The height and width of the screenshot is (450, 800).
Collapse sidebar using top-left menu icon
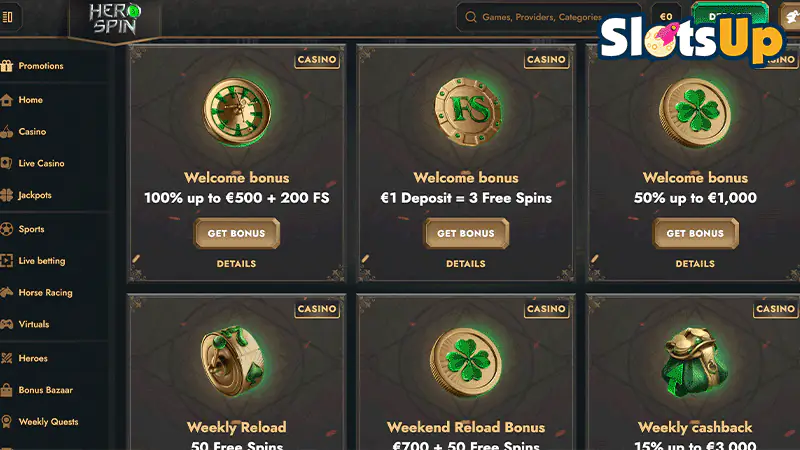coord(8,17)
